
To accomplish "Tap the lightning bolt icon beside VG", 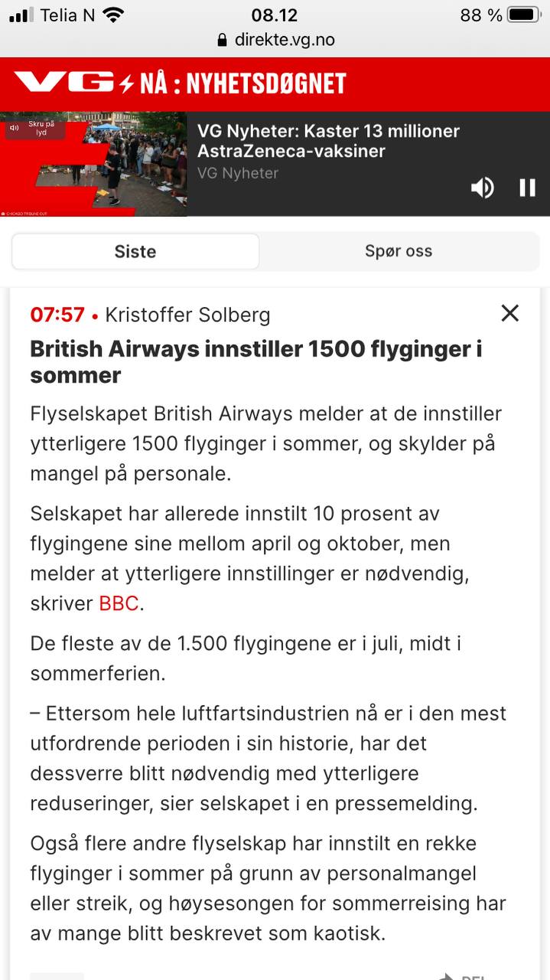I will pyautogui.click(x=127, y=83).
